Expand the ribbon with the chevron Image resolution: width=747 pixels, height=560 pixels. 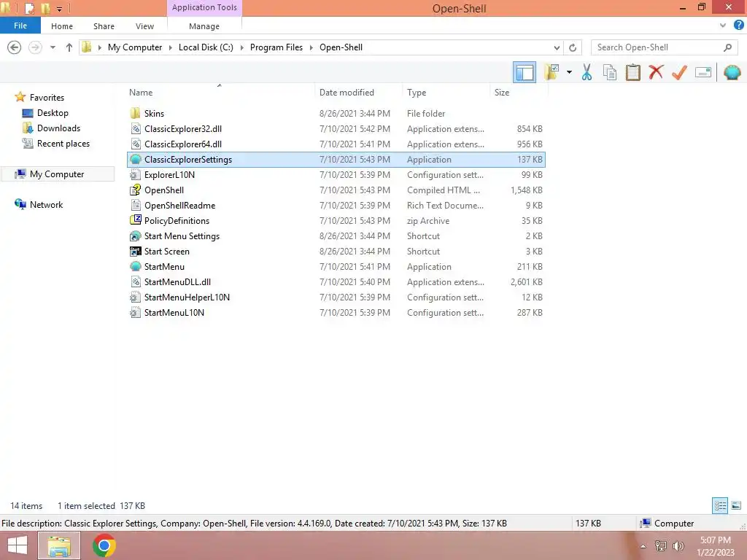[x=723, y=26]
